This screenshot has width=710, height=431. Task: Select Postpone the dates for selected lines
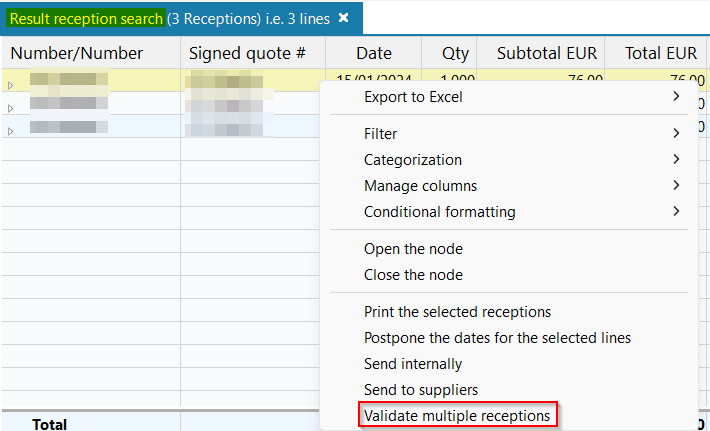pos(497,338)
